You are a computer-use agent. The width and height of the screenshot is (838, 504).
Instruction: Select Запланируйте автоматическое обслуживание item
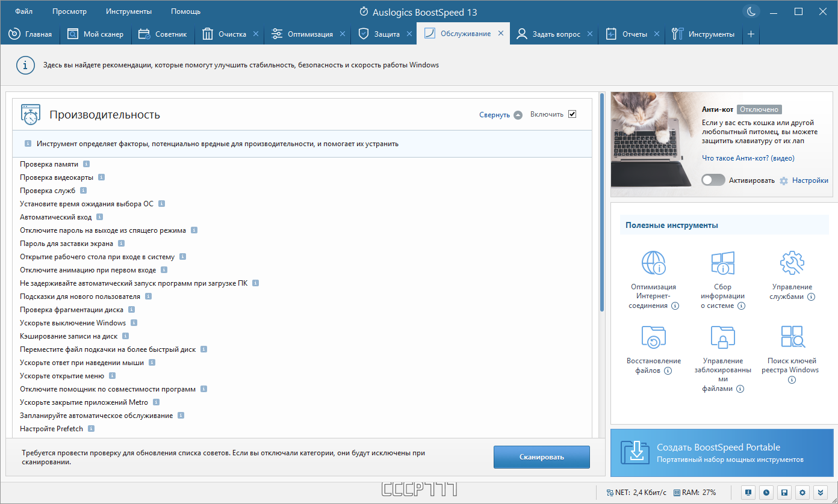pyautogui.click(x=96, y=416)
